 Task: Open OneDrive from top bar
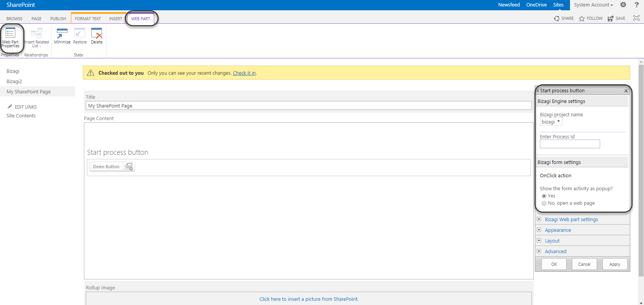click(536, 5)
